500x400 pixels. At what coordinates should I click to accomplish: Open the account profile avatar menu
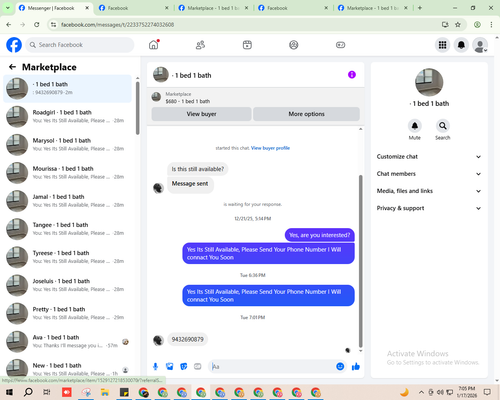click(480, 45)
